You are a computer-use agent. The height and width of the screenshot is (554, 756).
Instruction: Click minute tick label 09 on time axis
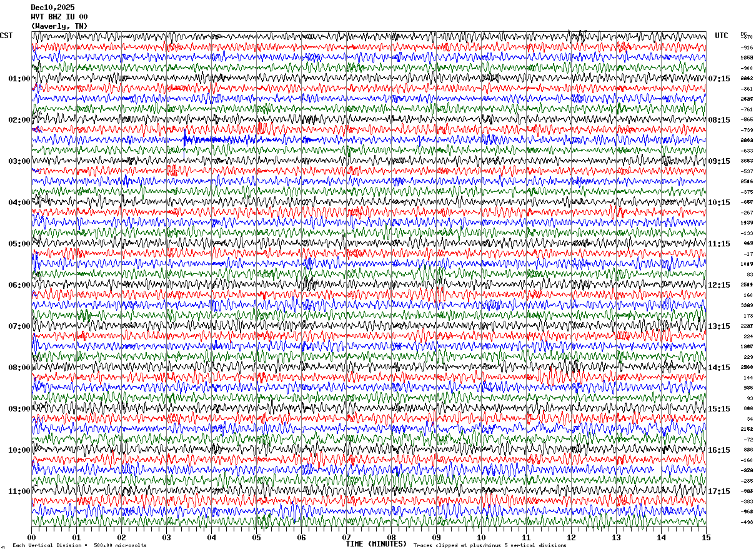point(436,537)
